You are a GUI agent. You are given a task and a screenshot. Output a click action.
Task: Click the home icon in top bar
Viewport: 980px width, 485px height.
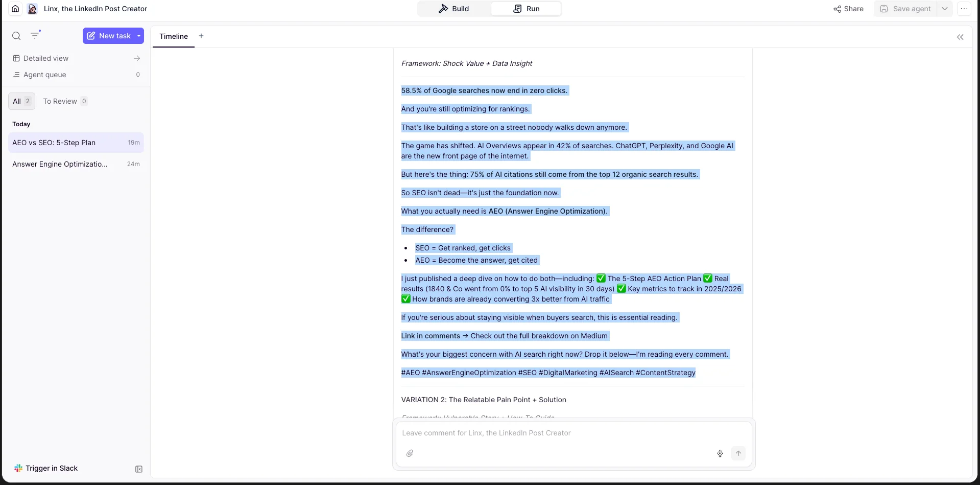click(15, 9)
